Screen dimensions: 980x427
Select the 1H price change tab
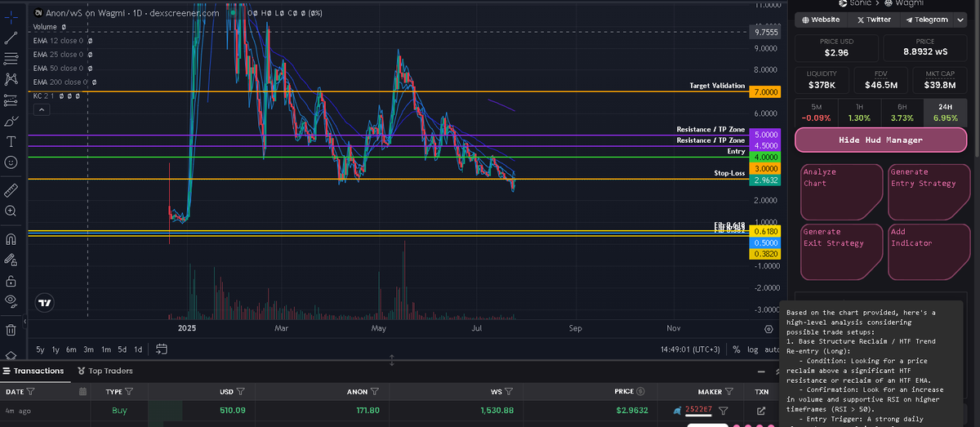coord(859,113)
